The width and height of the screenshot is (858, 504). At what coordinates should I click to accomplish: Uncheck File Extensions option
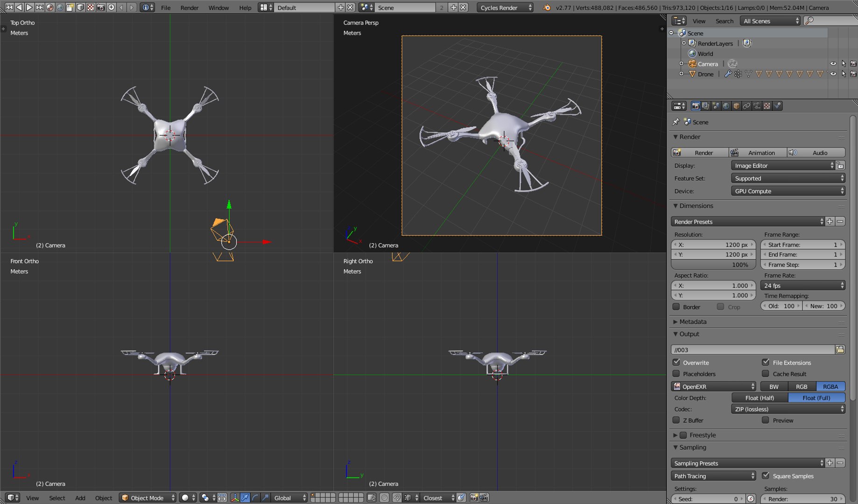point(766,362)
